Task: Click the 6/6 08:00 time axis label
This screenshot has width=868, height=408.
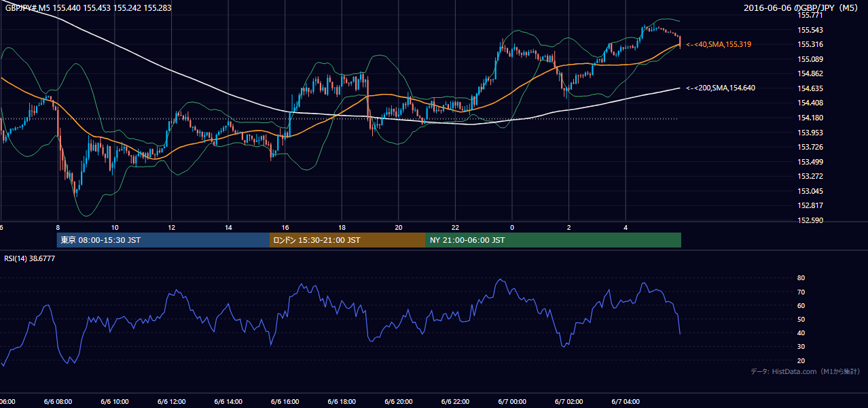Action: pos(58,402)
